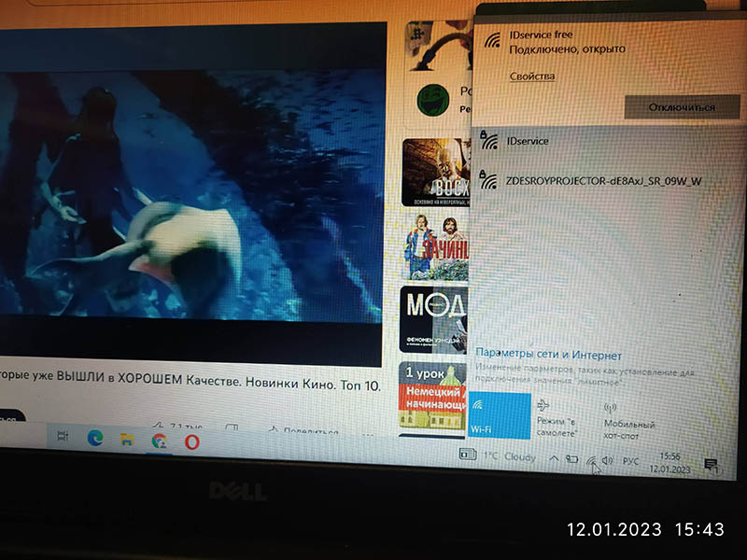Click the battery icon in system tray
747x560 pixels.
pos(571,459)
